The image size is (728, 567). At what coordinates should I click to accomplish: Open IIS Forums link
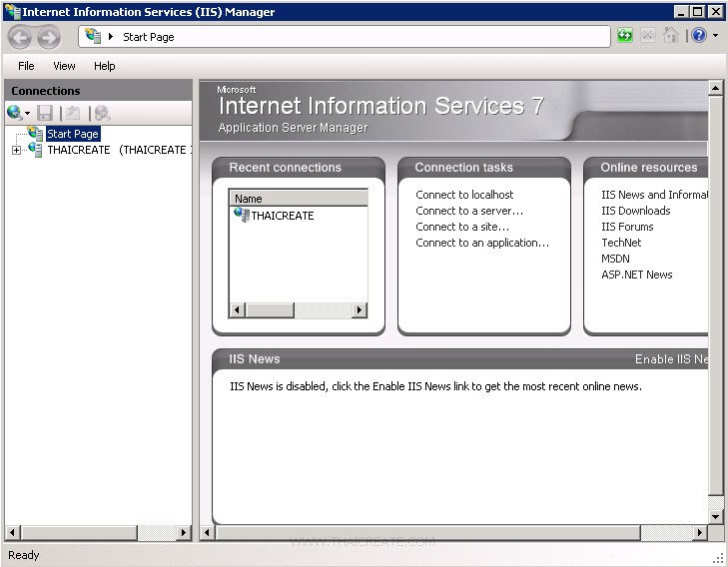627,227
